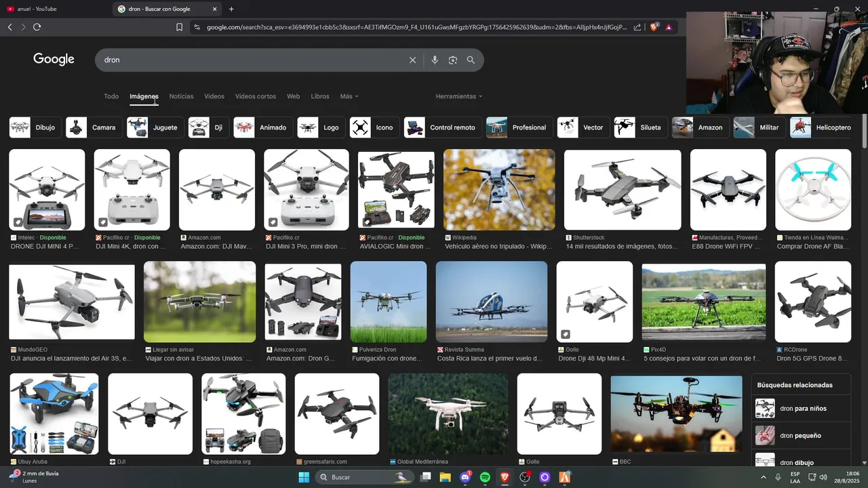868x488 pixels.
Task: Switch to the 'Todo' results tab
Action: tap(111, 96)
